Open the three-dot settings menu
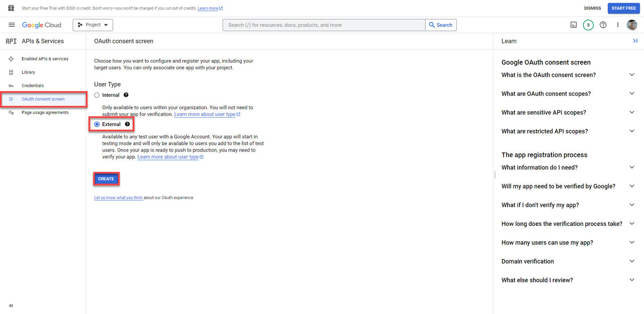644x314 pixels. pos(618,25)
